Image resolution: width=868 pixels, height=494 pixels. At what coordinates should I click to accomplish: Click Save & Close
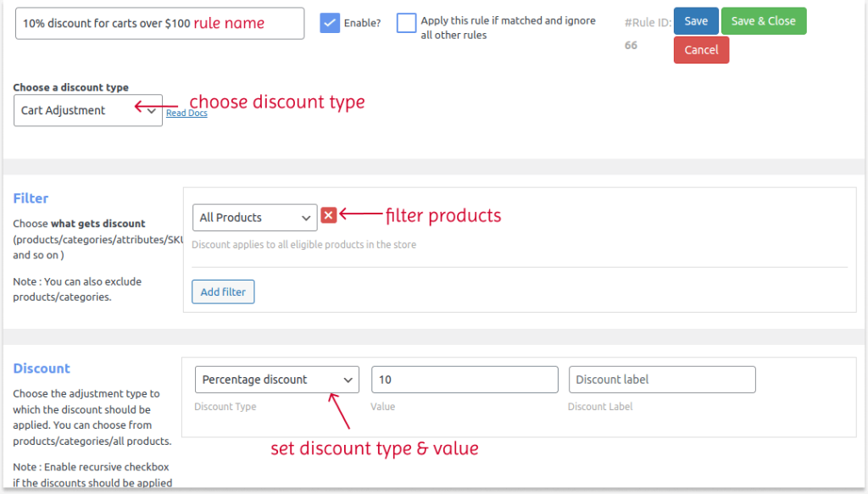(763, 21)
